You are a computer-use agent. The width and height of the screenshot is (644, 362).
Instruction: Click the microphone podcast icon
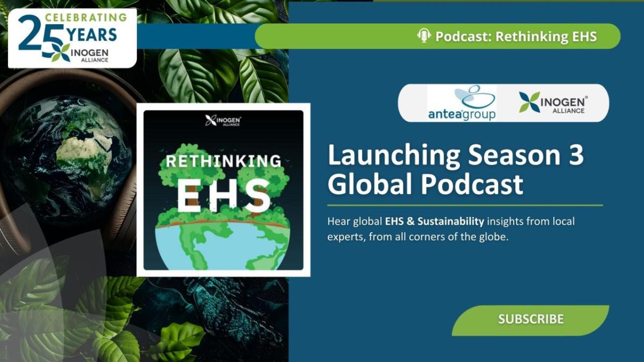pyautogui.click(x=424, y=36)
